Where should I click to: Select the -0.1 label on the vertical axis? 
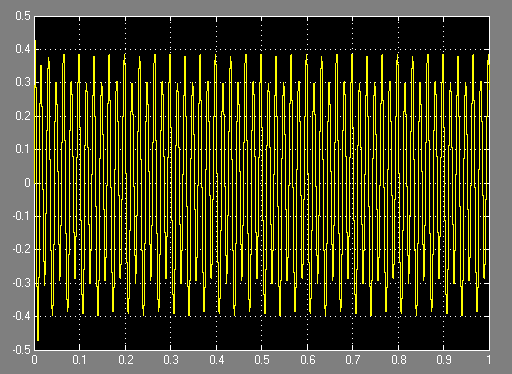pos(21,216)
